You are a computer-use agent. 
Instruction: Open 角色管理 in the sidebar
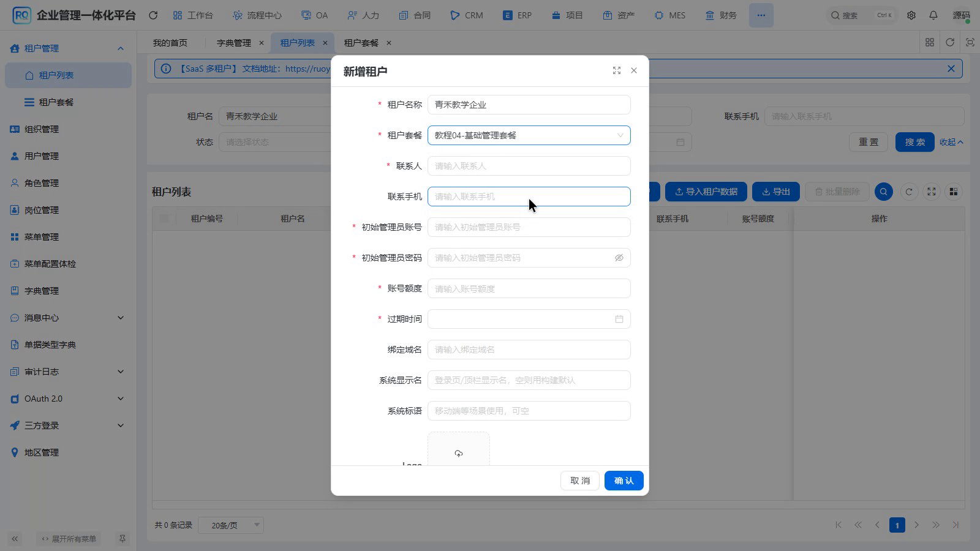[x=69, y=183]
